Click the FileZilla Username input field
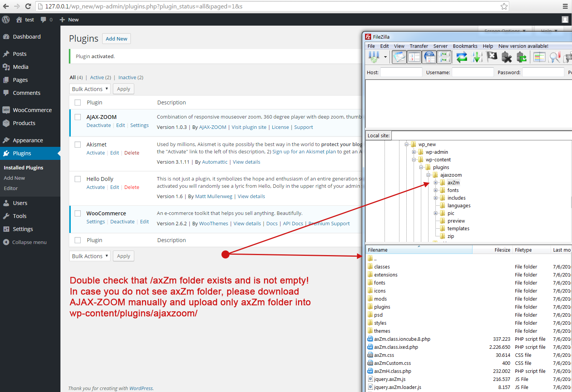This screenshot has width=572, height=392. [x=473, y=72]
